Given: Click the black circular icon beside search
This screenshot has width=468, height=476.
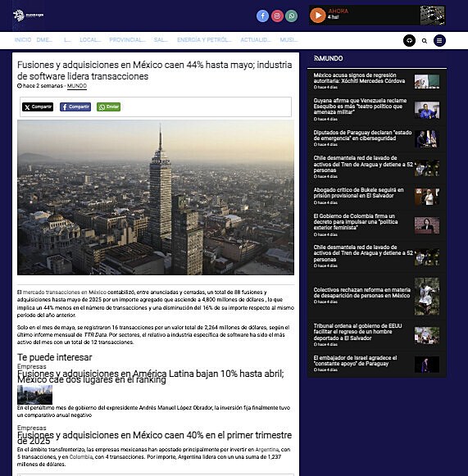Looking at the screenshot, I should [x=409, y=40].
